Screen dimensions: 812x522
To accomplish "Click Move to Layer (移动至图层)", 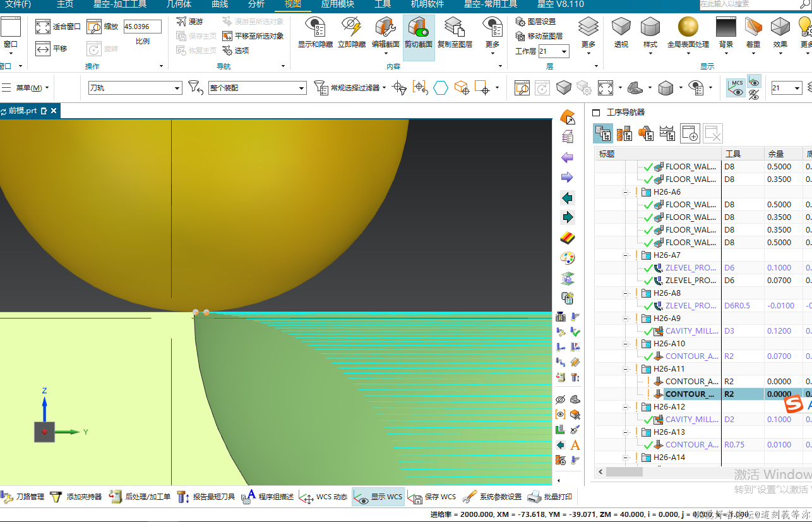I will [539, 36].
